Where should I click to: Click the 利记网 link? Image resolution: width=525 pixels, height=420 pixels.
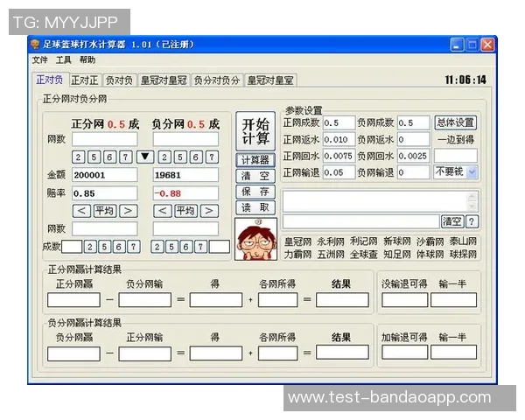click(x=364, y=241)
